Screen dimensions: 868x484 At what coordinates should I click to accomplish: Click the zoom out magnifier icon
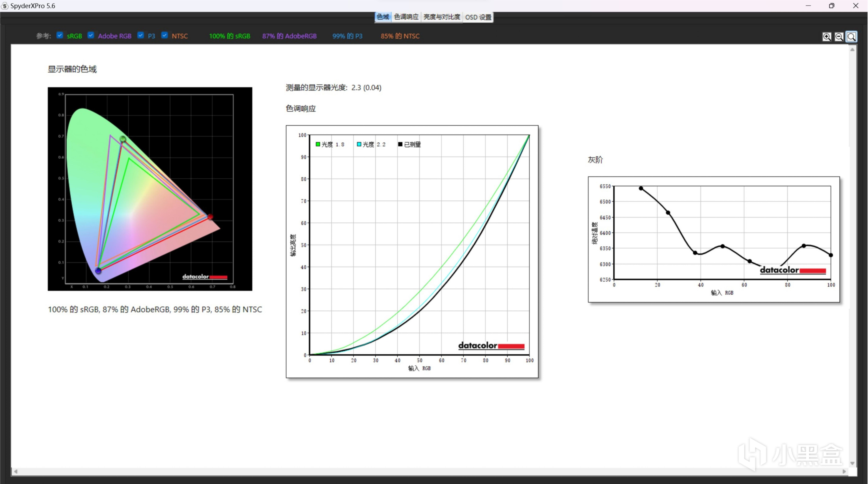point(839,36)
